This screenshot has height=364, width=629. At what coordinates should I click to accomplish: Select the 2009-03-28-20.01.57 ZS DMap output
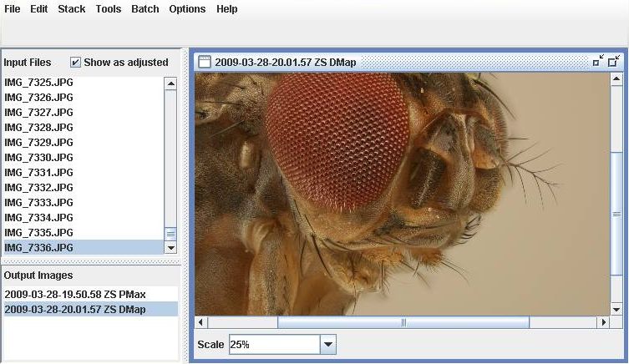click(91, 310)
